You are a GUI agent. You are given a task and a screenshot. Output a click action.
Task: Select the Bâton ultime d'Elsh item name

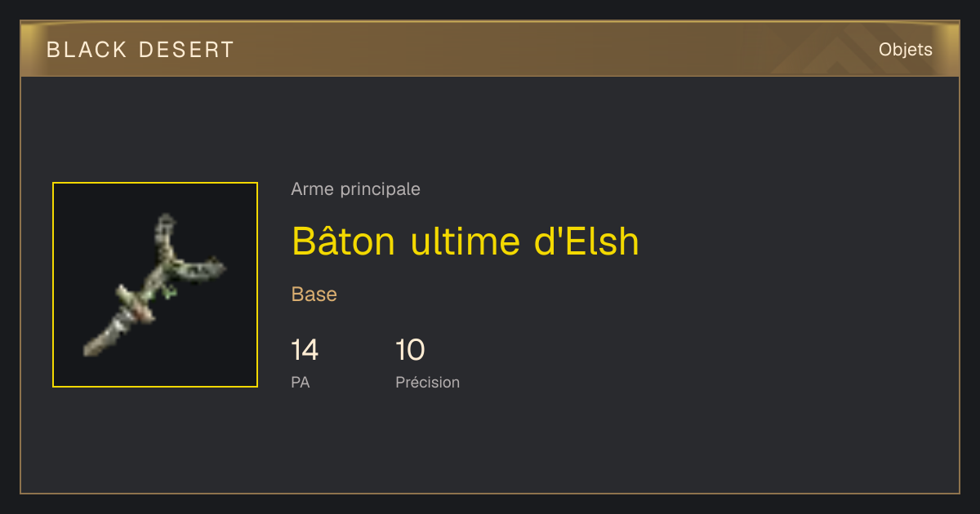point(465,241)
